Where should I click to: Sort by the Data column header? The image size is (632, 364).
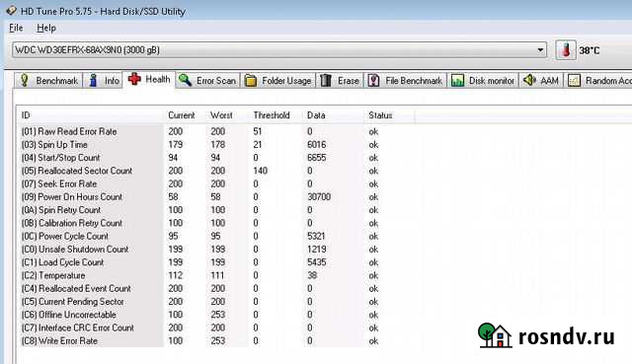click(x=316, y=115)
